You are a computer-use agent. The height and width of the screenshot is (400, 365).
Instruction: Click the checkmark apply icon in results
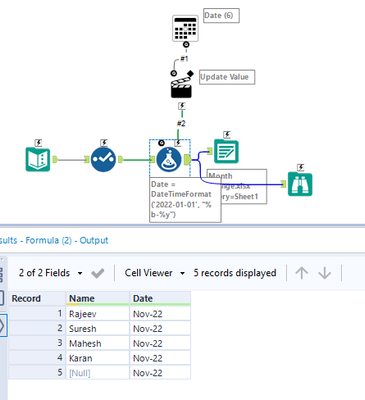(98, 273)
